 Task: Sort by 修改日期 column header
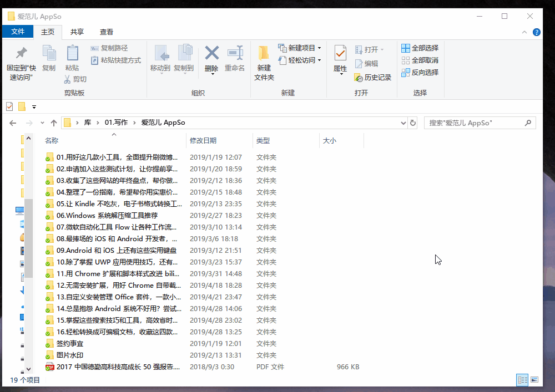[x=203, y=141]
